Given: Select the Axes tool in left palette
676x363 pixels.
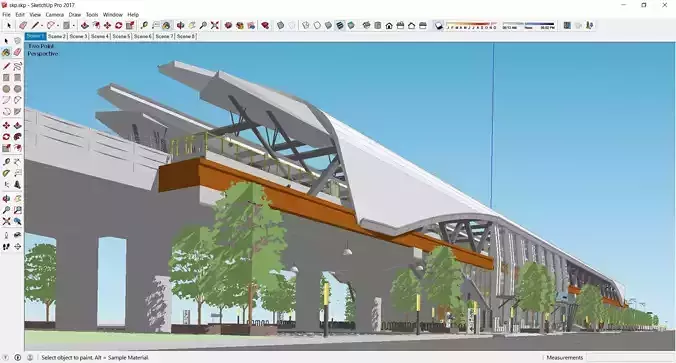Looking at the screenshot, I should 6,185.
